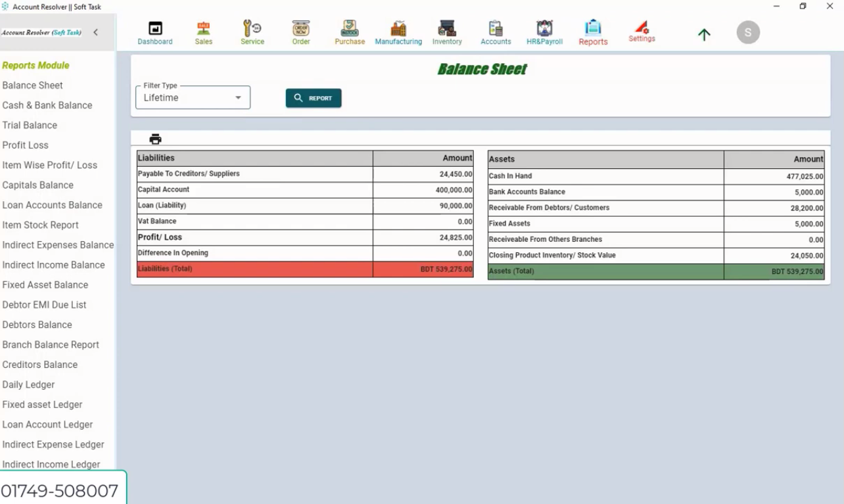Open the Settings icon in the toolbar
Screen dimensions: 844x504
pos(642,31)
